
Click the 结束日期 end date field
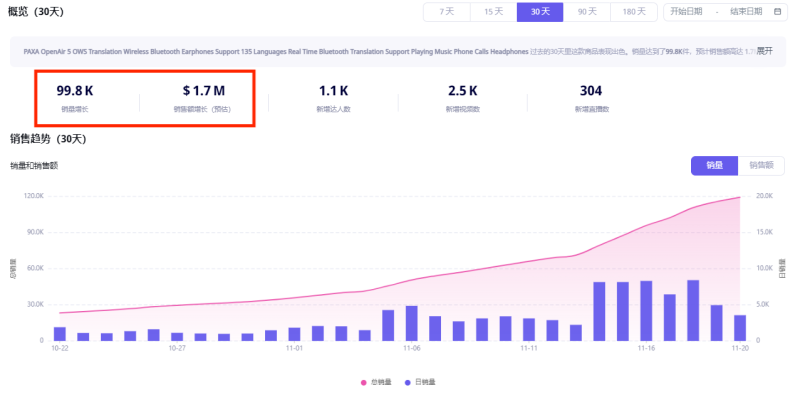(746, 12)
